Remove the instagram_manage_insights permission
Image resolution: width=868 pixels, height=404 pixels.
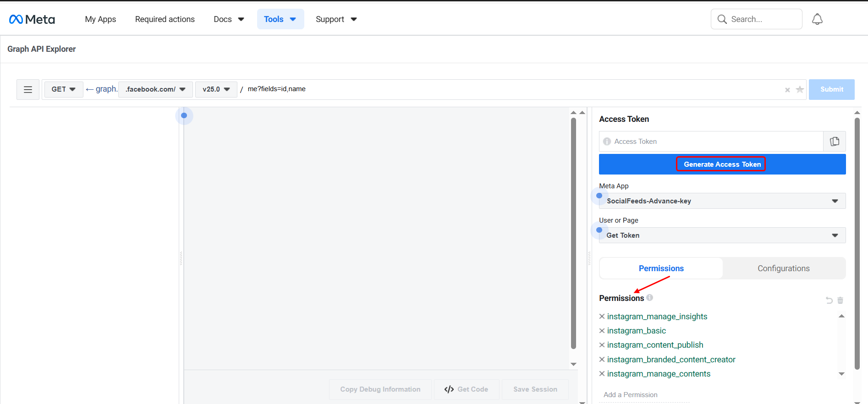click(602, 317)
